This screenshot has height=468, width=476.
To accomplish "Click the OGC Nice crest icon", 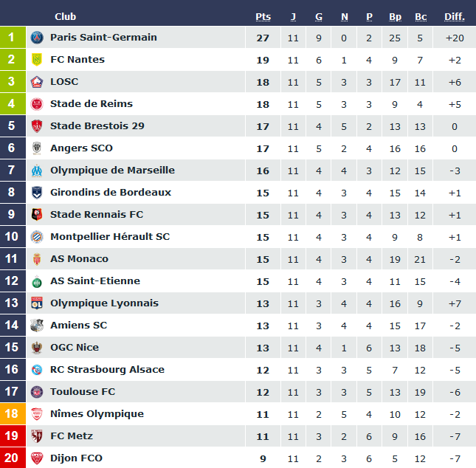I will [37, 348].
